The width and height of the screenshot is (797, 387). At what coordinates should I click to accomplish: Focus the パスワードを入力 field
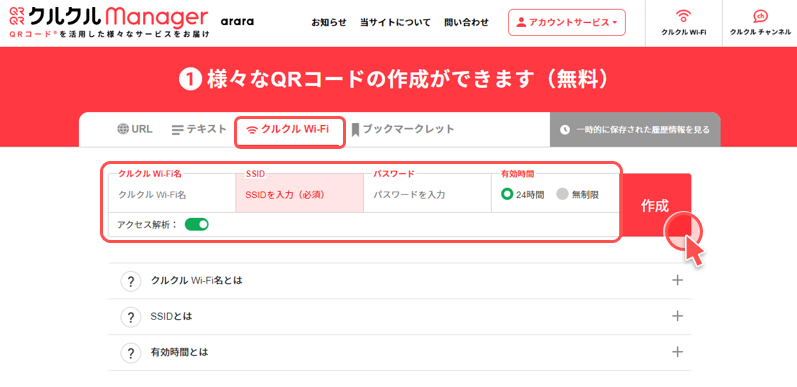(x=427, y=193)
